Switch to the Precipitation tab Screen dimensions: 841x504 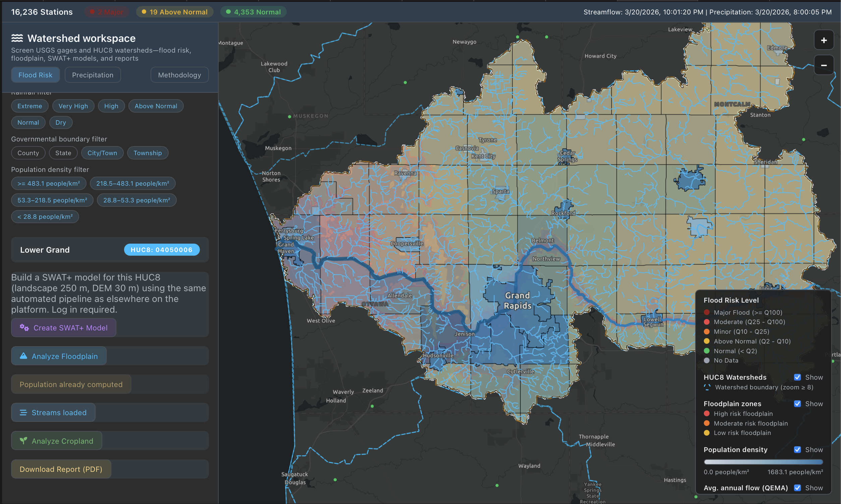click(93, 75)
